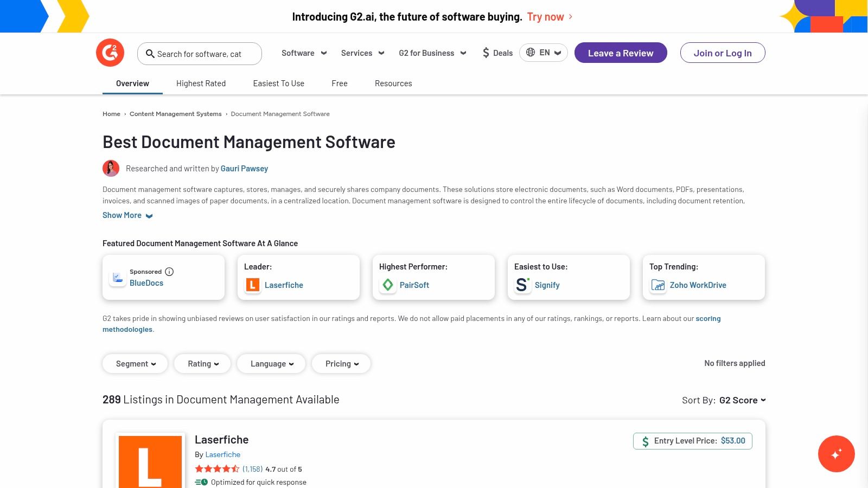The image size is (868, 488).
Task: Click the Zoho WorkDrive trending icon
Action: [658, 285]
